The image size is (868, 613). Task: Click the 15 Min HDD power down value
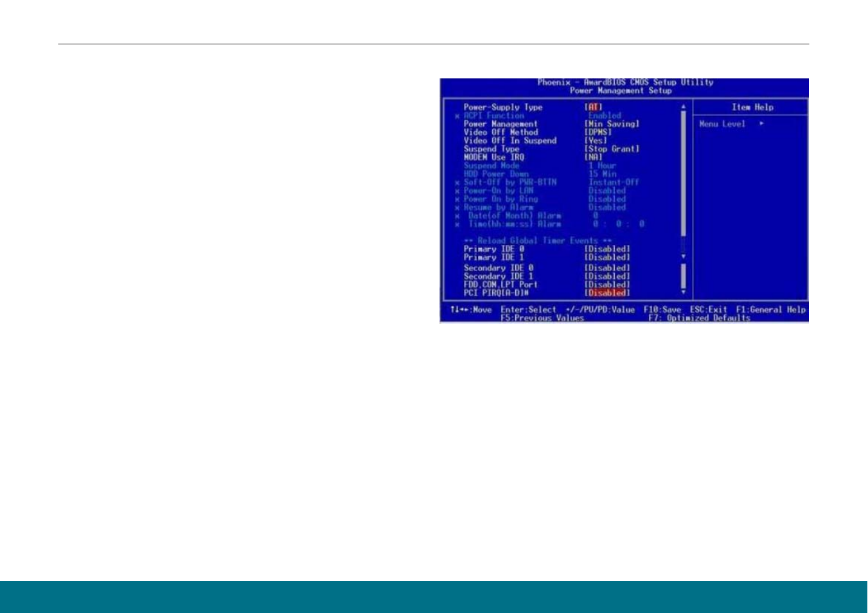point(602,174)
